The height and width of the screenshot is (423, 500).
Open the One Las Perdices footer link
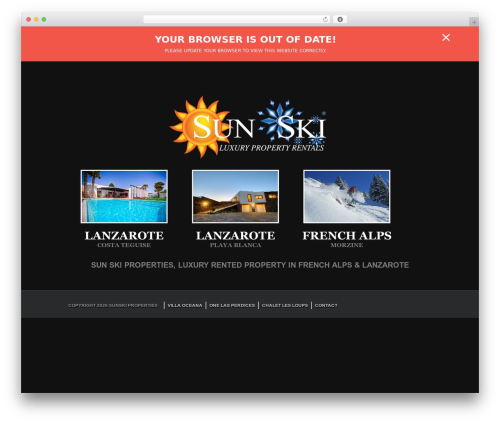(232, 305)
